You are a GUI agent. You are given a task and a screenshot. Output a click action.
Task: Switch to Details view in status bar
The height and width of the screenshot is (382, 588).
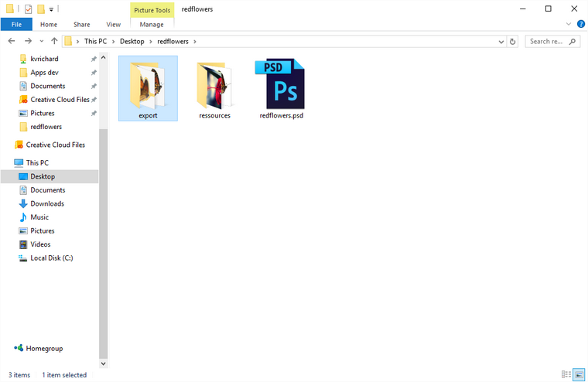[x=566, y=374]
